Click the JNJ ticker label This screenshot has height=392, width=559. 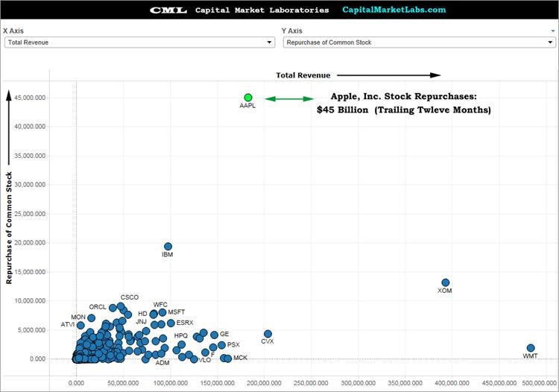click(141, 321)
